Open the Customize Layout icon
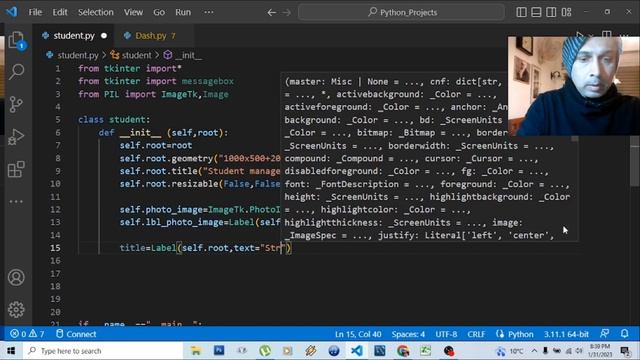 coord(567,12)
